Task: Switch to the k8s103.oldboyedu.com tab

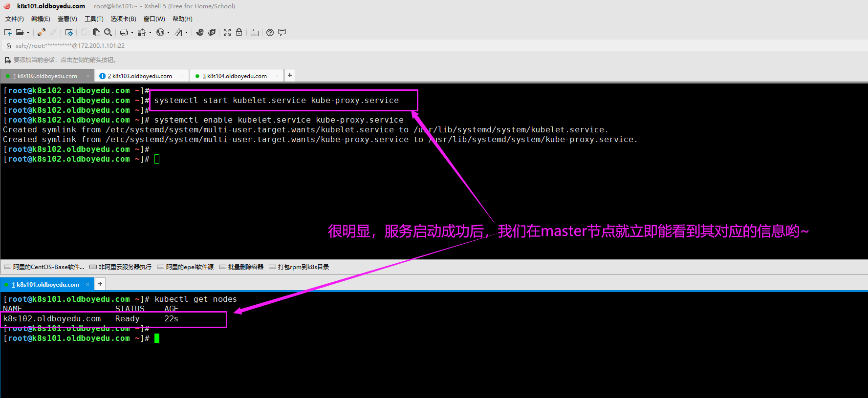Action: point(142,76)
